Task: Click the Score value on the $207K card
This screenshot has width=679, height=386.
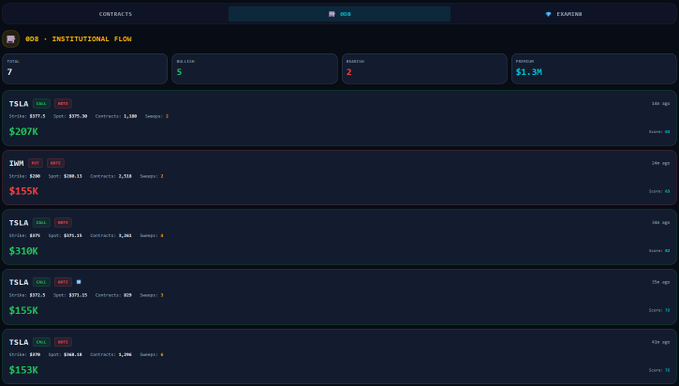Action: tap(667, 132)
